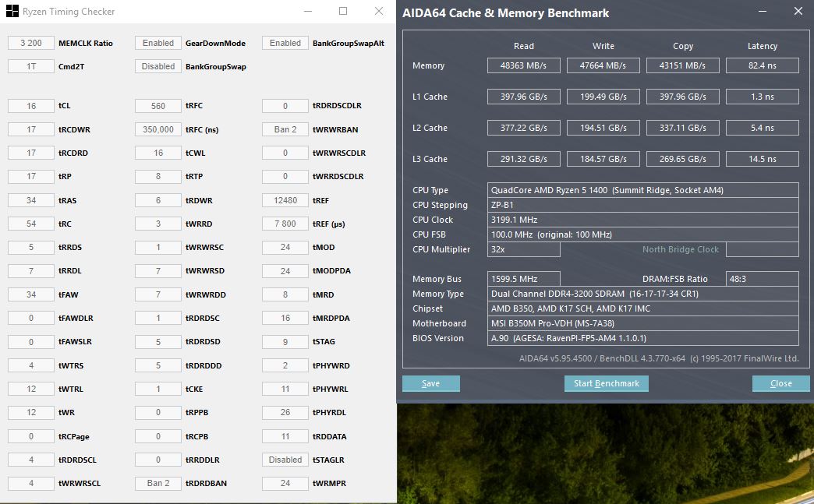Click Memory Write result 47664 MB/s
This screenshot has width=814, height=504.
point(603,65)
